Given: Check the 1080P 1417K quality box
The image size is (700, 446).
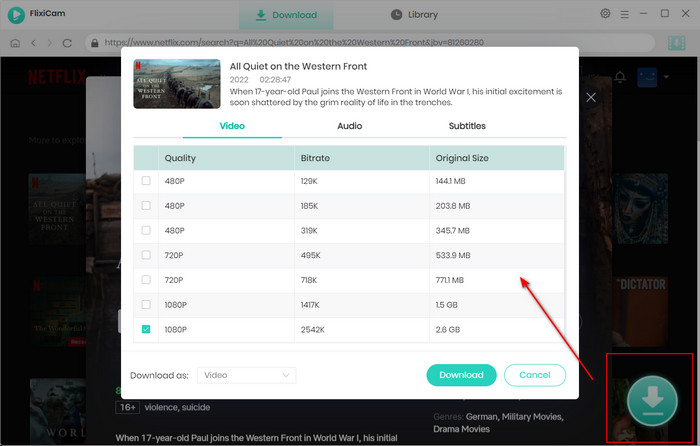Looking at the screenshot, I should click(146, 304).
